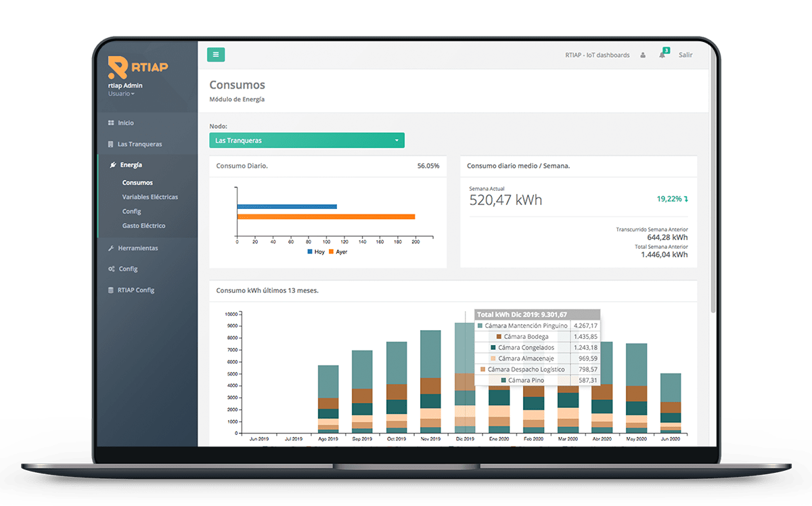Image resolution: width=812 pixels, height=506 pixels.
Task: Toggle the Hoy legend series
Action: (315, 252)
